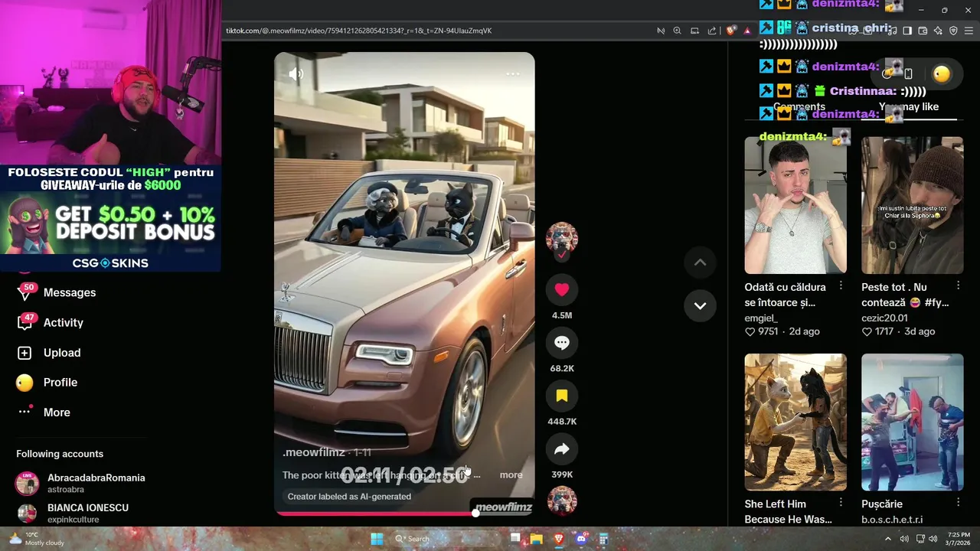Go to the next video with down chevron
The image size is (980, 551).
700,305
